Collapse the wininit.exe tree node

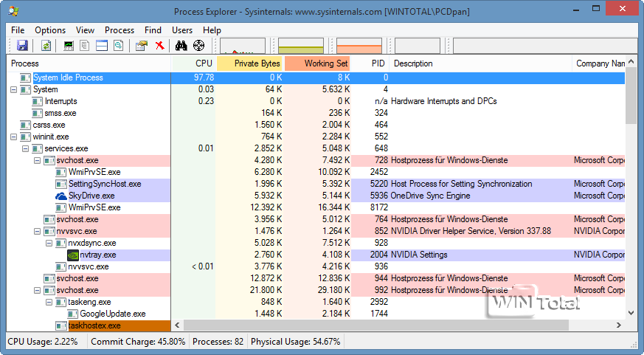tap(14, 137)
